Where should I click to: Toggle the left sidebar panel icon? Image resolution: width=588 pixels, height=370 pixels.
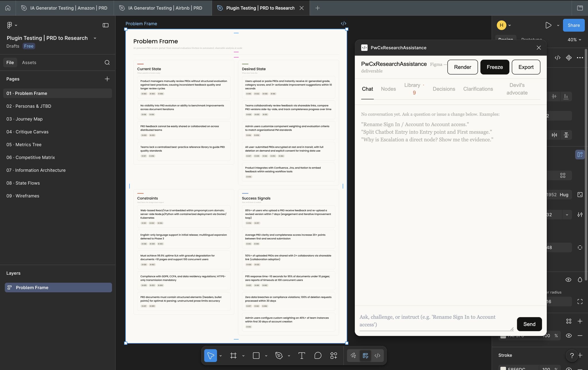point(106,25)
